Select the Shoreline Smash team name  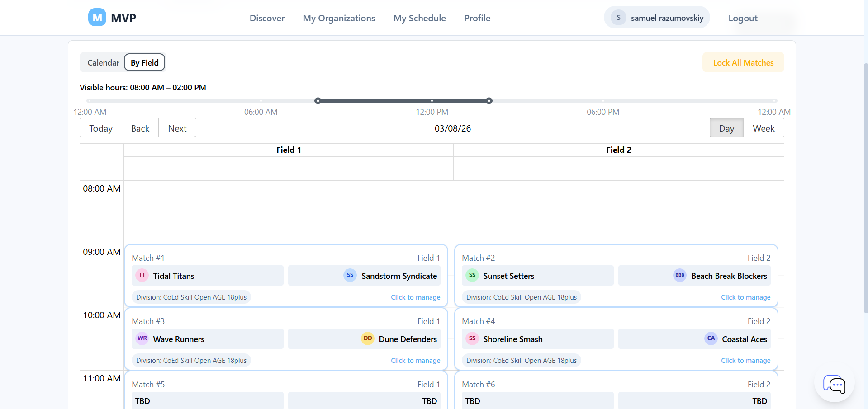coord(512,339)
